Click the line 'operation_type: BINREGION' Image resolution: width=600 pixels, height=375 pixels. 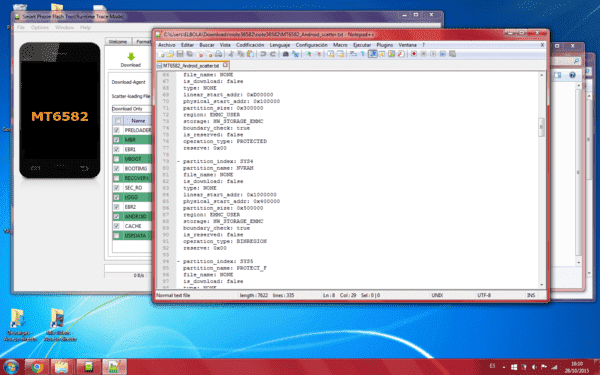tap(225, 241)
